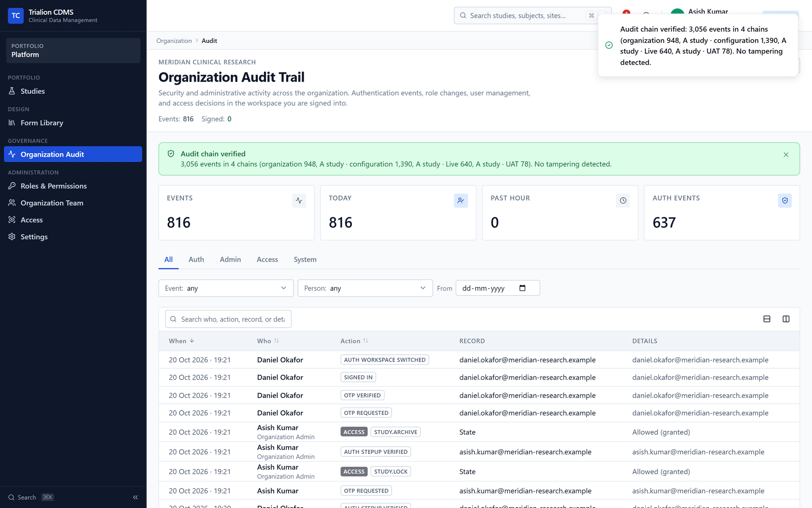Click the Today card user icon

[x=461, y=201]
